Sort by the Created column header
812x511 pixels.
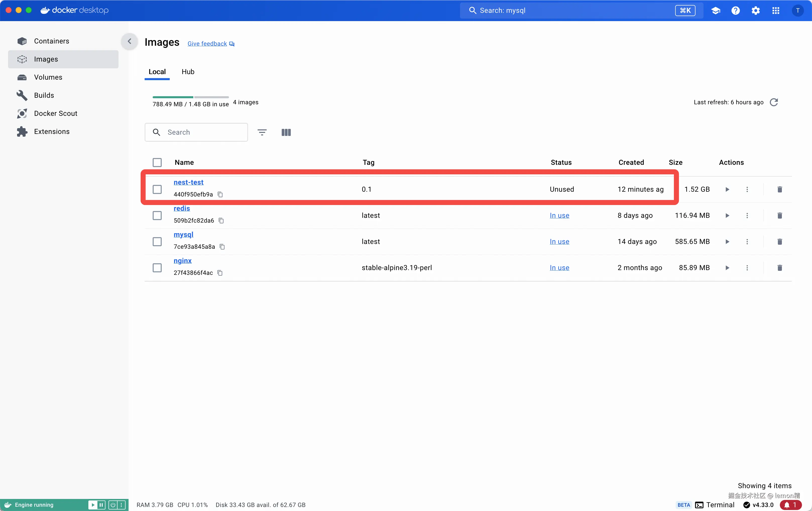631,162
